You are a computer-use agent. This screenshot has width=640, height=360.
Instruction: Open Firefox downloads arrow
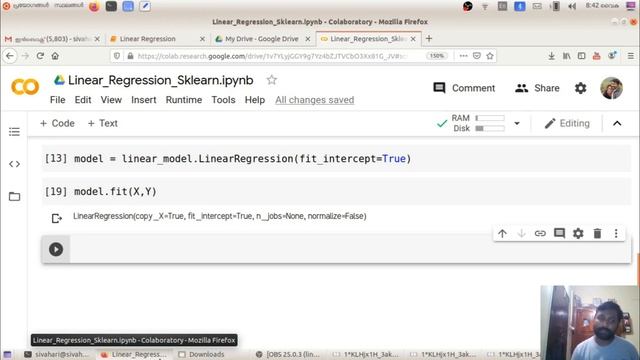coord(551,56)
